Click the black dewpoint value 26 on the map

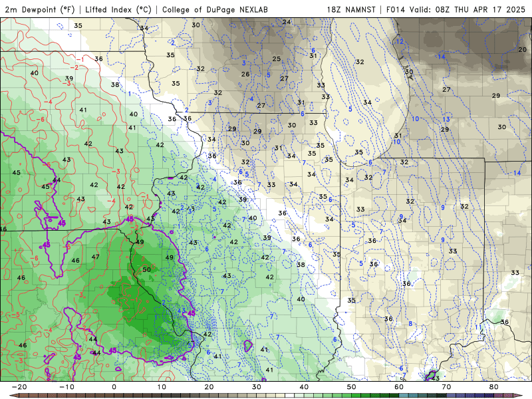245,74
